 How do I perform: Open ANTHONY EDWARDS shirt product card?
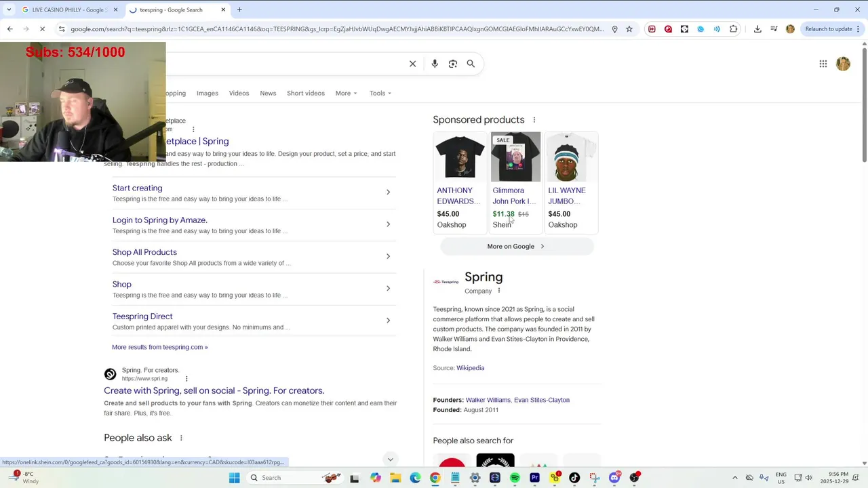(x=460, y=182)
